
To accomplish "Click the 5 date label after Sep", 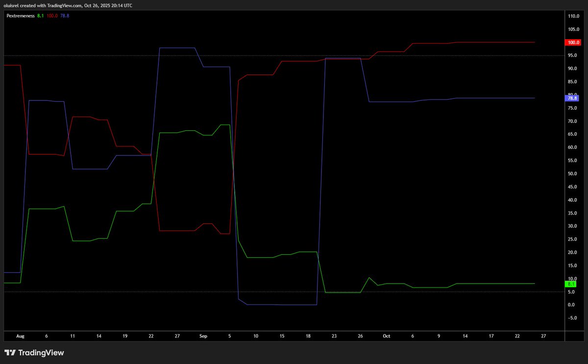I will pyautogui.click(x=230, y=337).
